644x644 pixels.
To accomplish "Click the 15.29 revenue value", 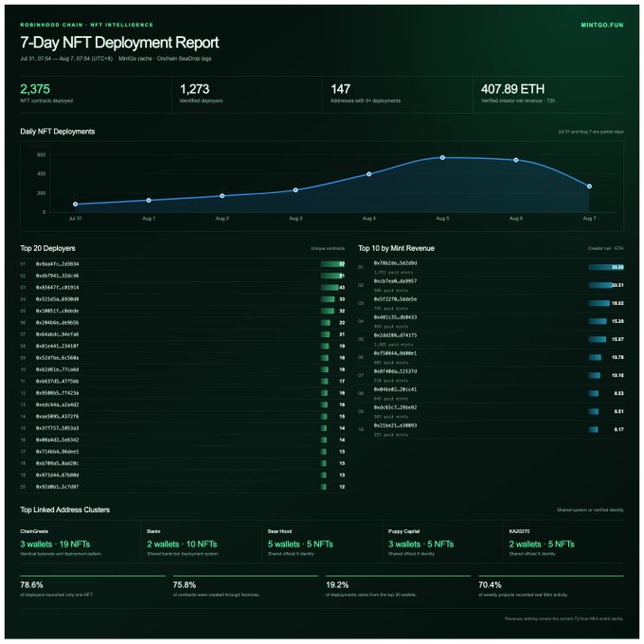I will click(617, 321).
